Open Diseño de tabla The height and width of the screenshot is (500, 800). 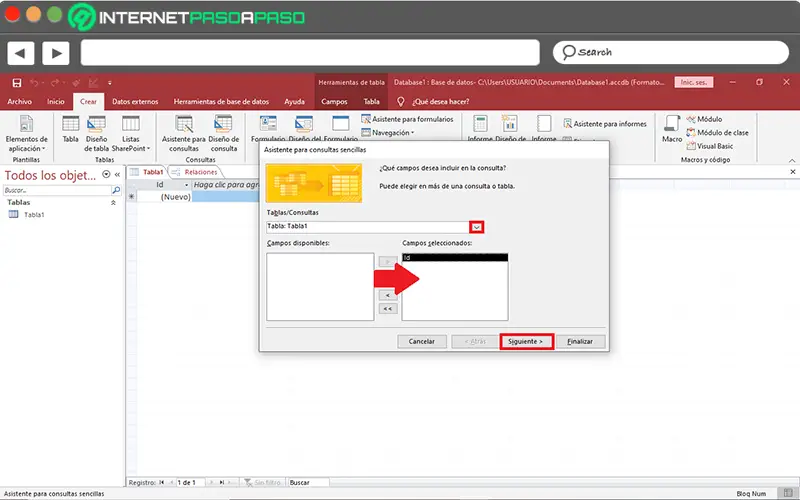[x=96, y=134]
